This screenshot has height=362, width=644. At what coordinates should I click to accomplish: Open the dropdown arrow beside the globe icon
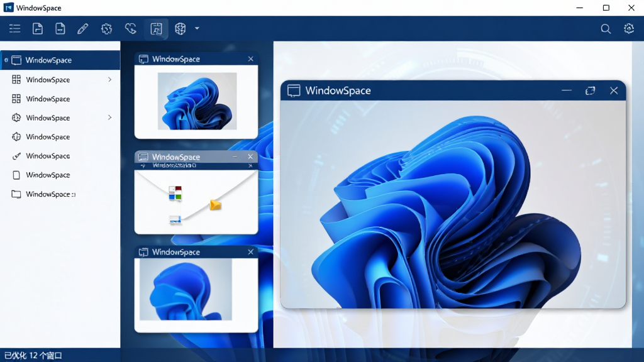pos(197,29)
